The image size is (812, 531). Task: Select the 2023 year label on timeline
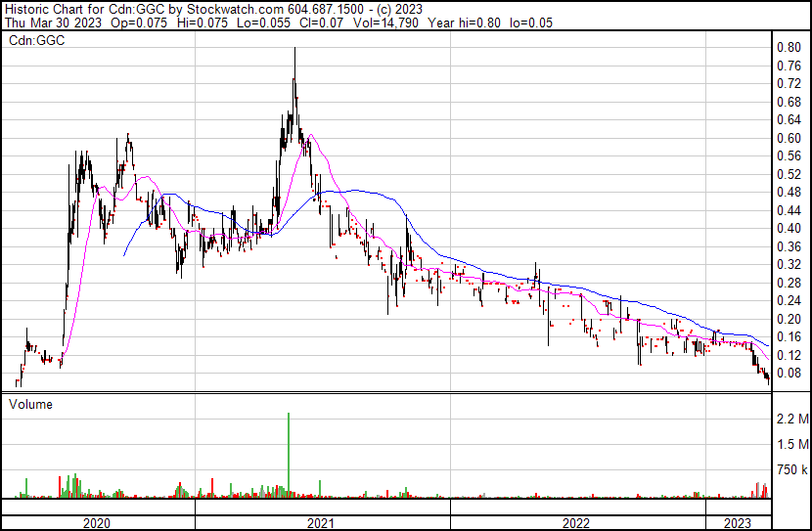738,523
